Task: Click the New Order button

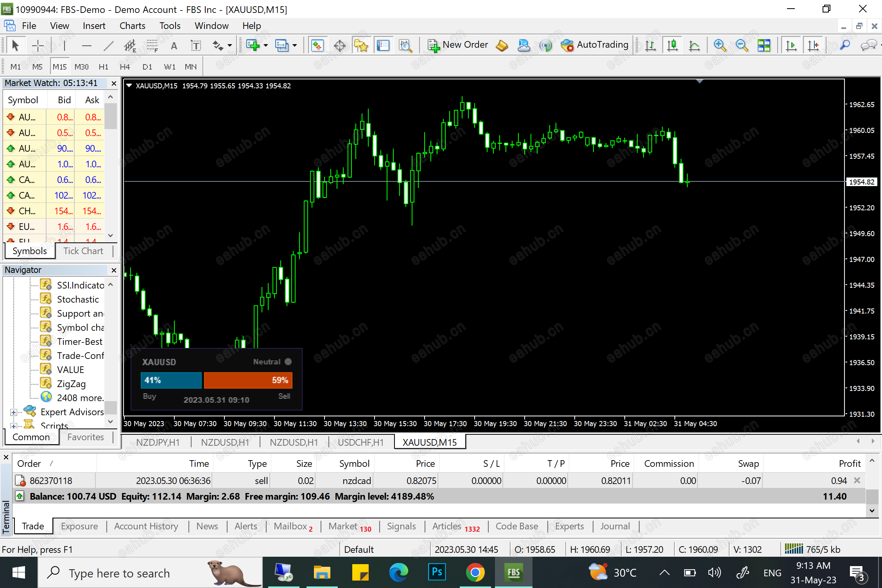Action: click(458, 45)
